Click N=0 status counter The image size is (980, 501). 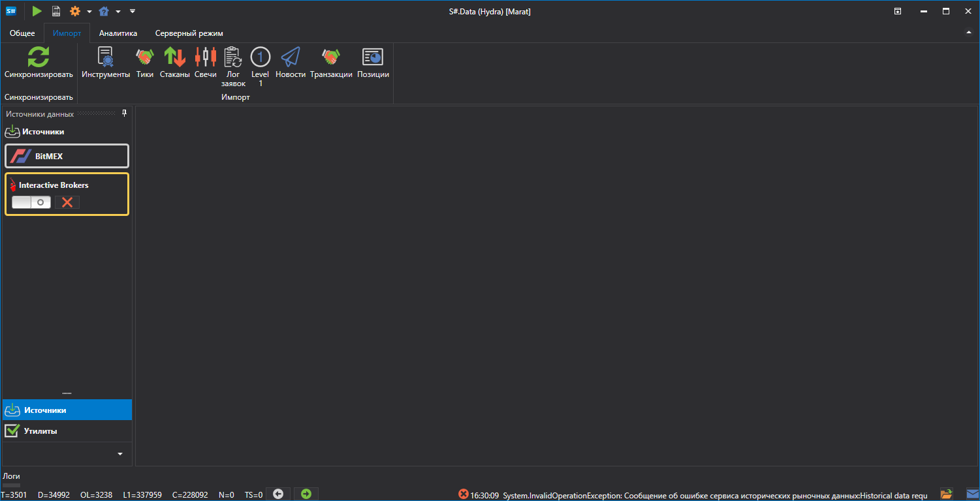227,495
